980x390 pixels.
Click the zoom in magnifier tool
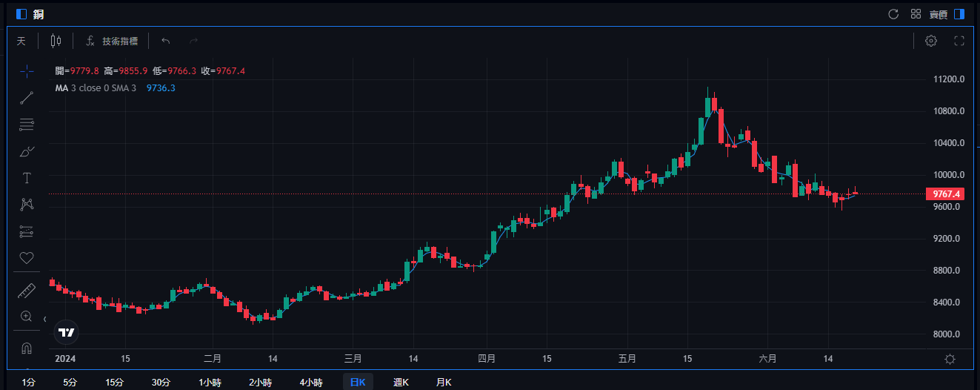click(x=27, y=316)
